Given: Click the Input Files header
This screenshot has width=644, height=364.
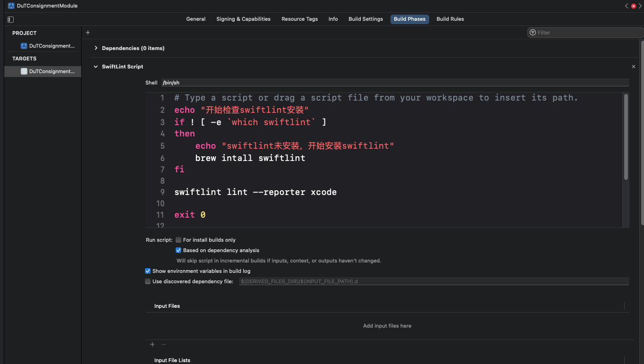Looking at the screenshot, I should pos(167,306).
